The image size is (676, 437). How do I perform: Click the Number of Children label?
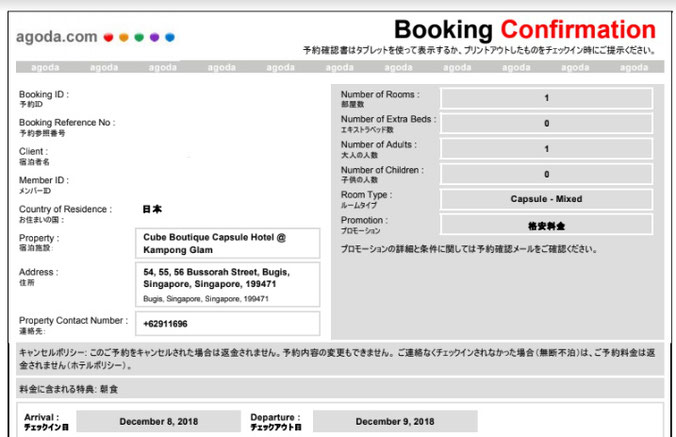[x=382, y=170]
